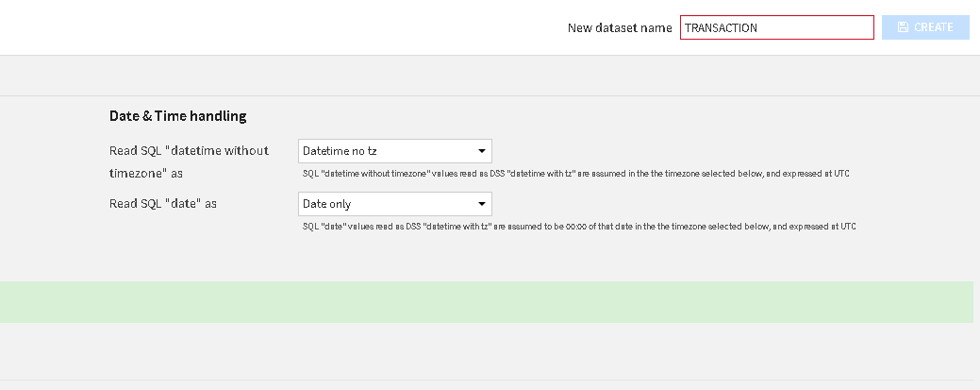Click the "Read SQL date as" label
Viewport: 980px width, 390px height.
(x=162, y=203)
